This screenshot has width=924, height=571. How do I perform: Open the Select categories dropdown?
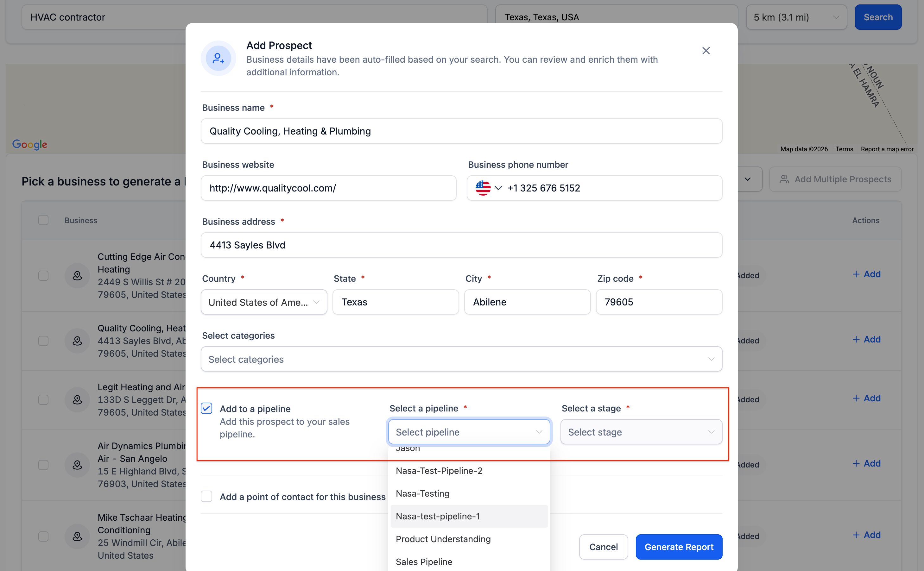[461, 359]
